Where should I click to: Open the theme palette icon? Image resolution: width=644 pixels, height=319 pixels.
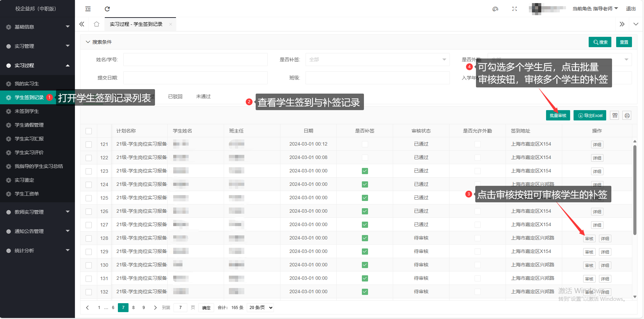495,9
